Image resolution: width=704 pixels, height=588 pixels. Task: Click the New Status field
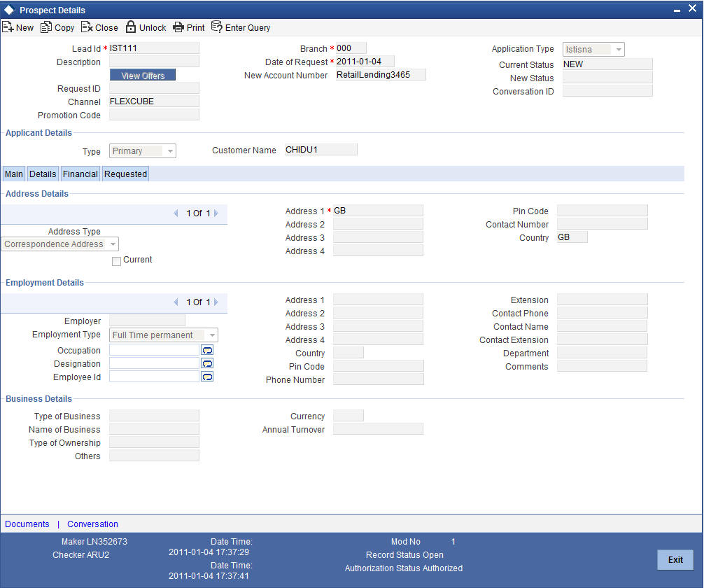pos(607,78)
